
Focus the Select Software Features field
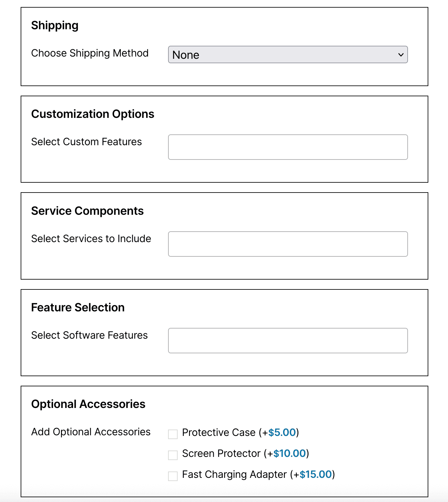tap(288, 341)
